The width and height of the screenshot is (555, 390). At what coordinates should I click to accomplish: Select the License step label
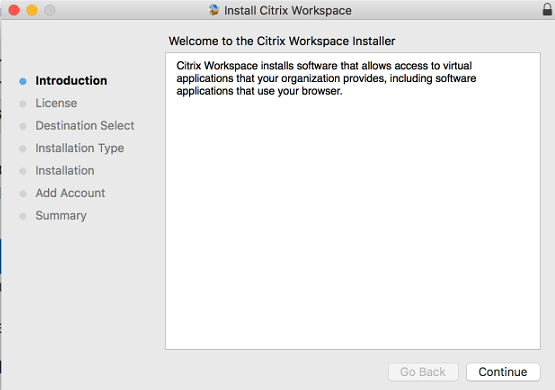click(x=56, y=103)
